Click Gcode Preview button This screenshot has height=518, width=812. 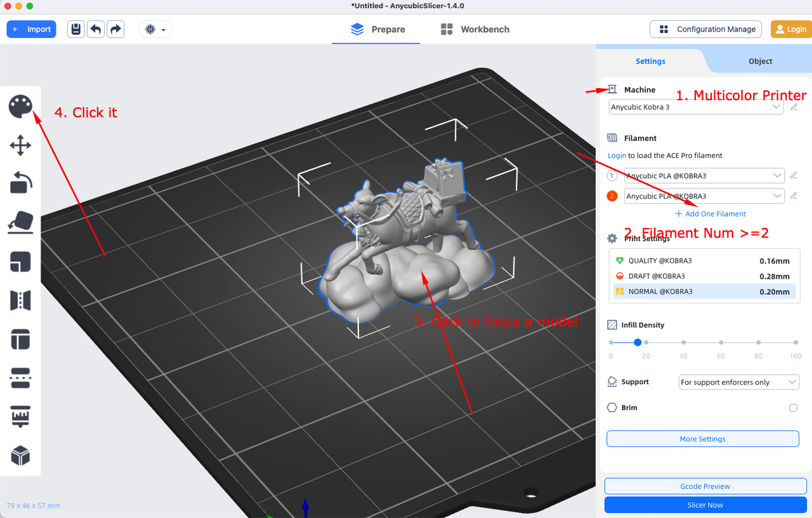(705, 486)
